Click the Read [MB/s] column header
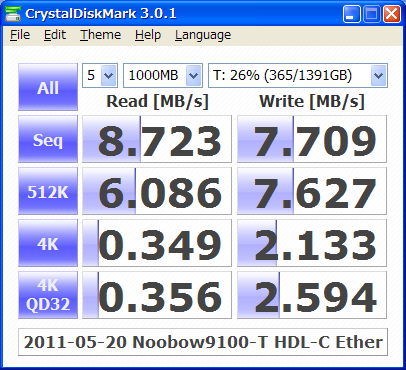This screenshot has width=406, height=370. 157,101
